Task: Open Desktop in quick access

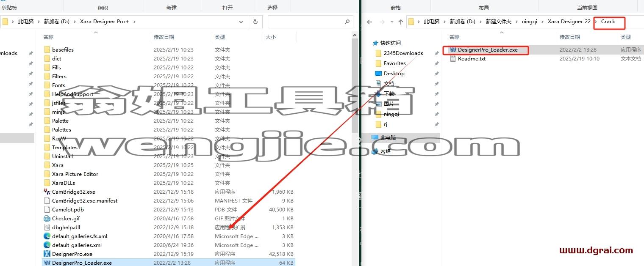Action: pyautogui.click(x=394, y=73)
